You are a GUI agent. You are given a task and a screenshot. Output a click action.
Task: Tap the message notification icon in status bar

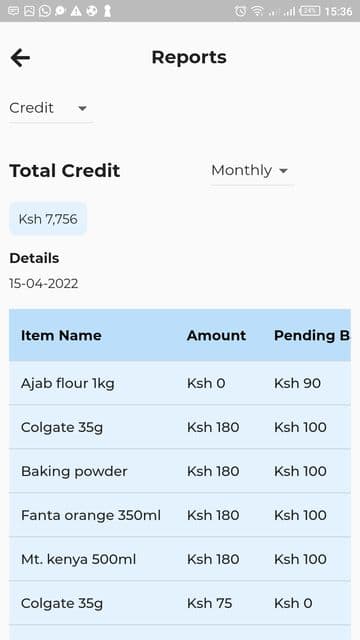point(13,11)
